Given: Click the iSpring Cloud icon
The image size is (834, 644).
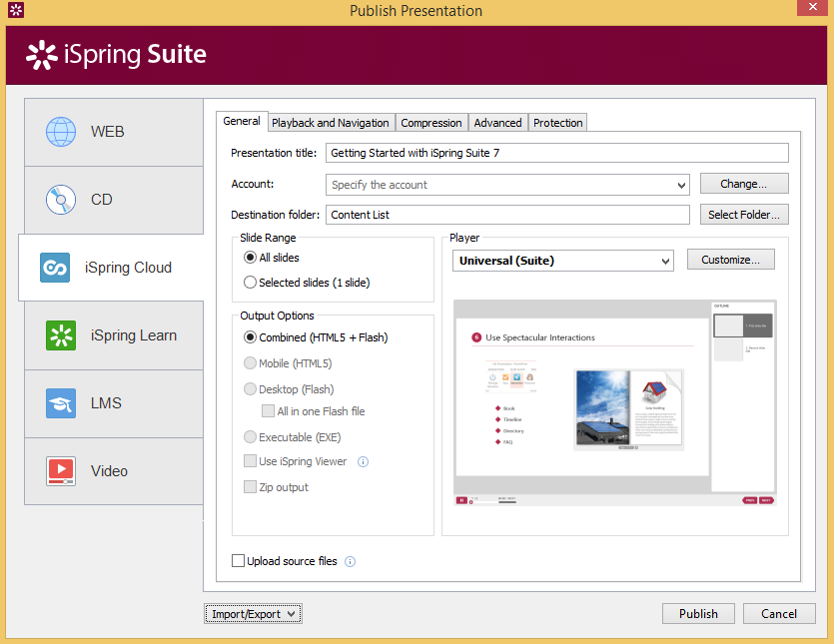Looking at the screenshot, I should coord(55,268).
